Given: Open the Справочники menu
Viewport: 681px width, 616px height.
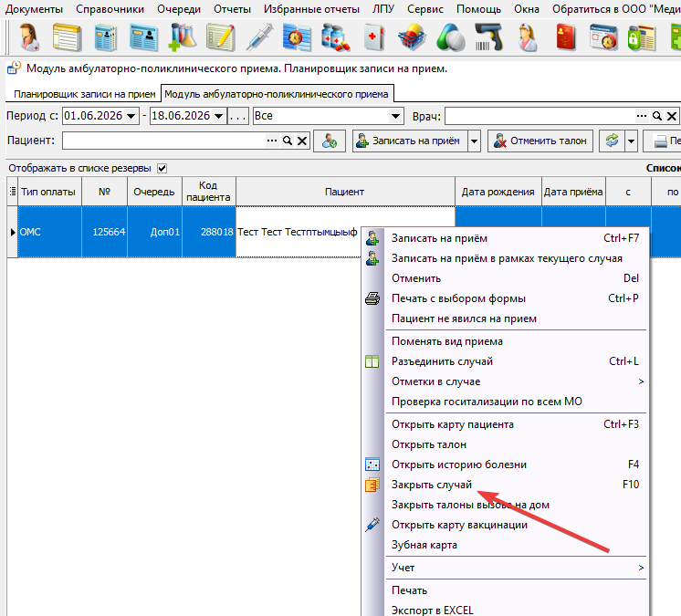Looking at the screenshot, I should click(110, 9).
